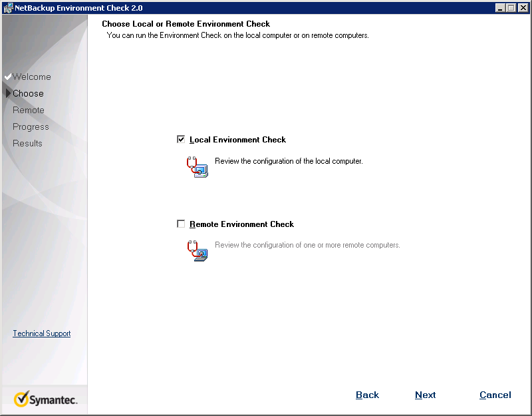Screen dimensions: 532x416
Task: Click the local computer stethoscope icon
Action: pyautogui.click(x=198, y=167)
